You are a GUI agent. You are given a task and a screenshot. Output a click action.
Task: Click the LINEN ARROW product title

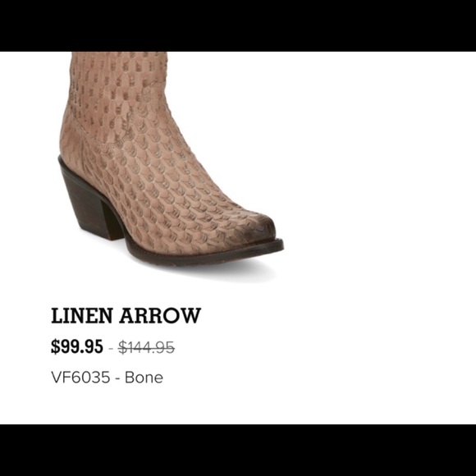coord(126,316)
